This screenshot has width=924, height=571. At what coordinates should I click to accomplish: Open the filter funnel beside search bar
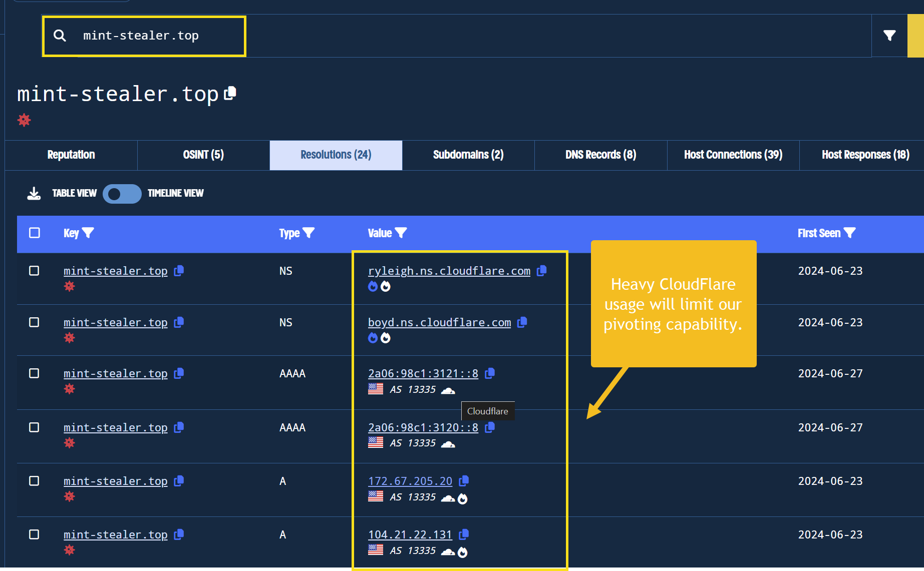point(889,36)
